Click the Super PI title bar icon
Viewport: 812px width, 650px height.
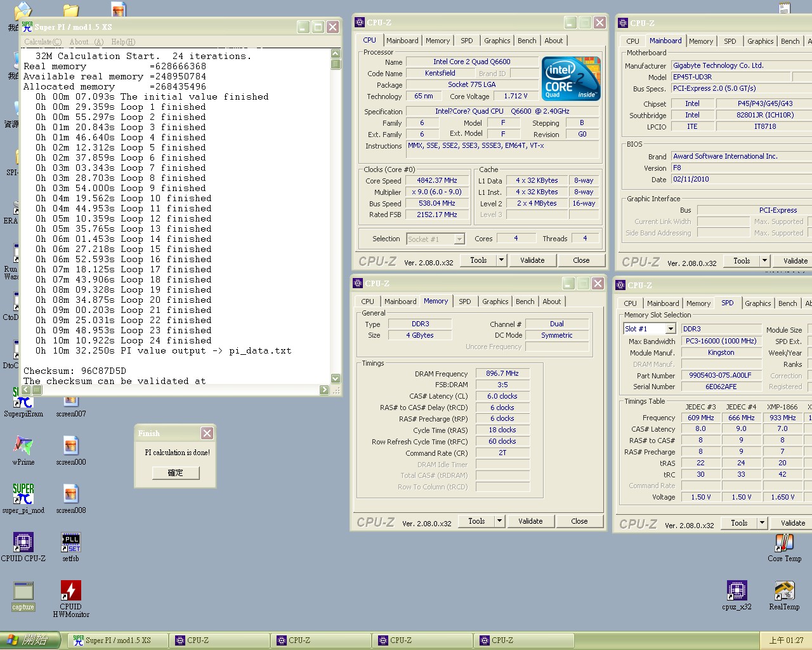(27, 27)
